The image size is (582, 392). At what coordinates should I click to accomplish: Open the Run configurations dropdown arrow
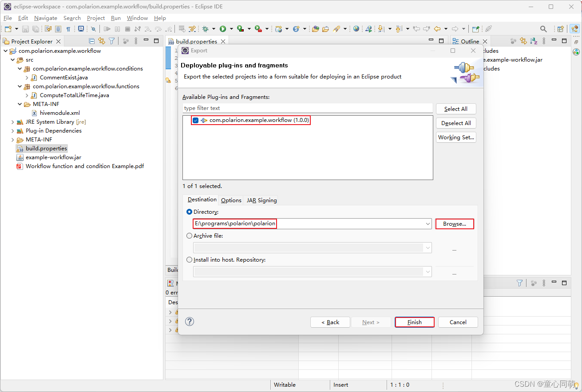click(231, 29)
